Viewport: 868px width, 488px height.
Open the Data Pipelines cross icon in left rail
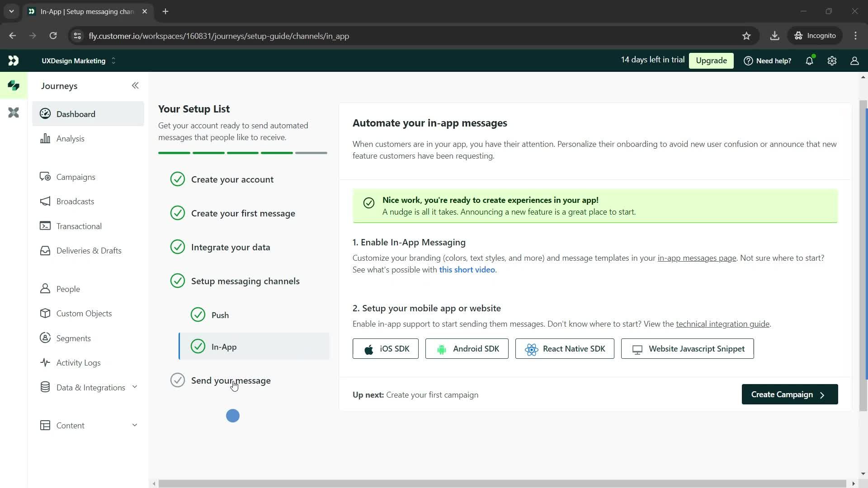pyautogui.click(x=14, y=113)
